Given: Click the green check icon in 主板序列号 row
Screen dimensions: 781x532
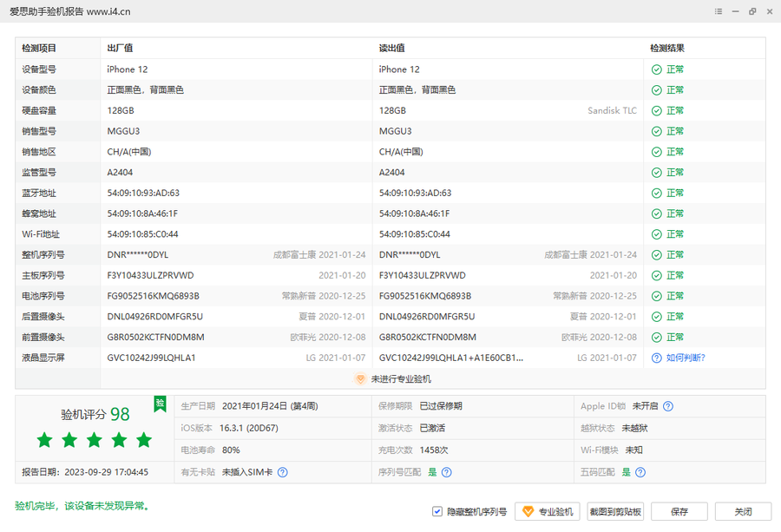Looking at the screenshot, I should (657, 275).
